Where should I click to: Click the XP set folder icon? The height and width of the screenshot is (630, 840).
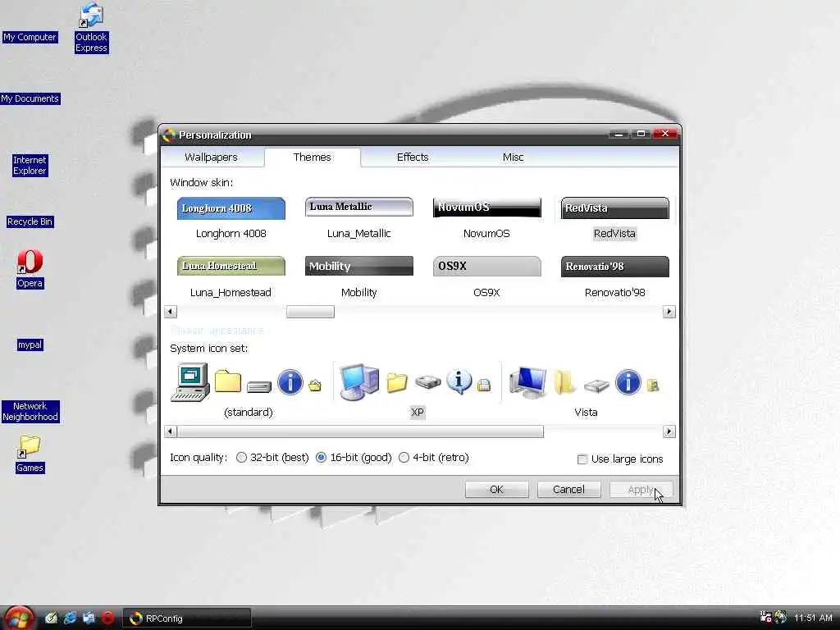pos(397,382)
